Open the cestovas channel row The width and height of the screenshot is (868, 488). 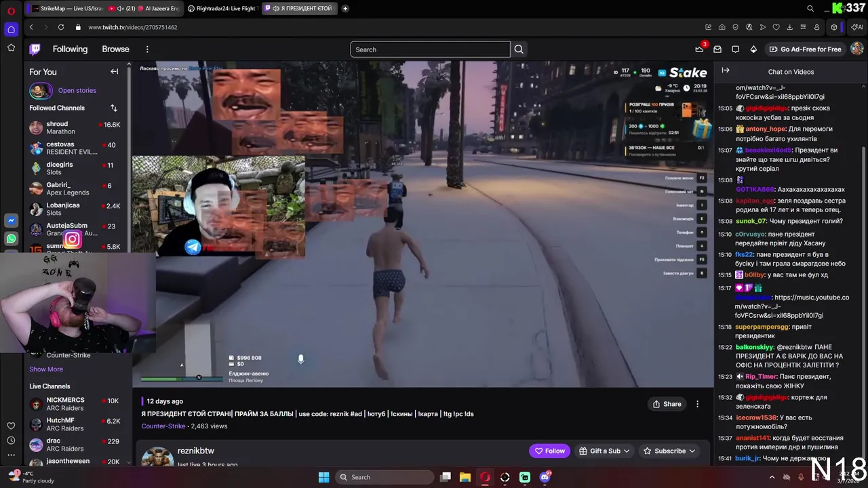click(x=75, y=148)
